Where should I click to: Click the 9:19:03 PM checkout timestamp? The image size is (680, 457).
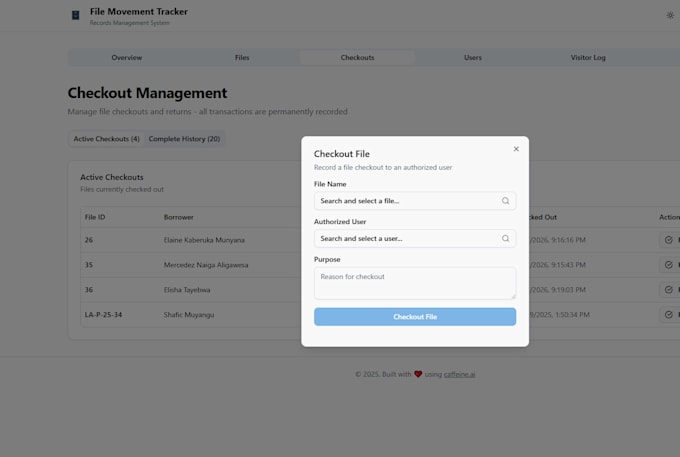pos(557,290)
